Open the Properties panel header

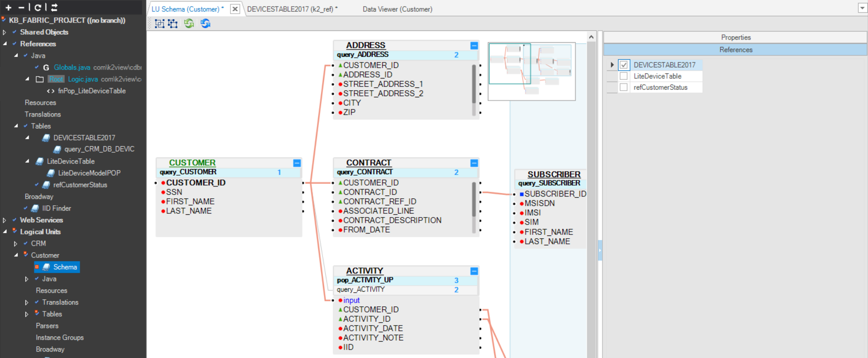735,38
